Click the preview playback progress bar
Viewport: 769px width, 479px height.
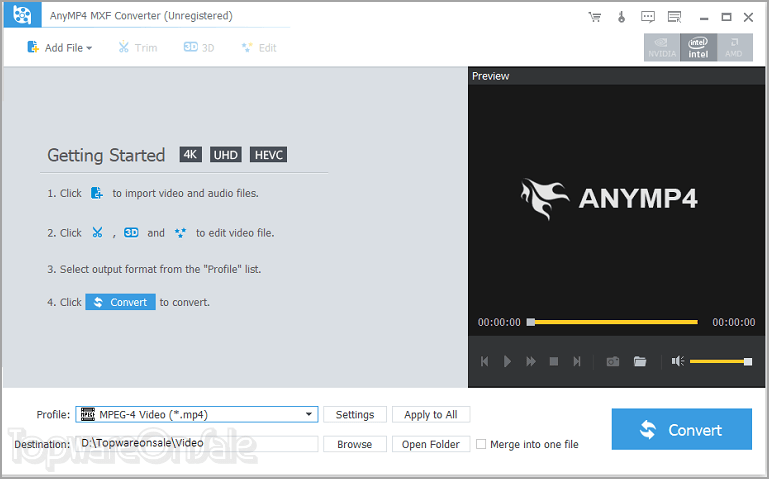(612, 322)
